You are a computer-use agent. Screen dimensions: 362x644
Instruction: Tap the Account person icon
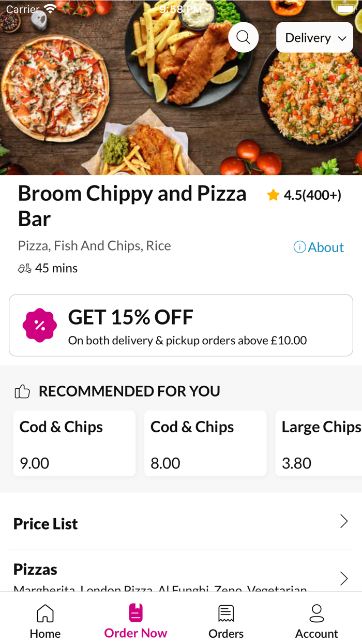click(x=316, y=613)
